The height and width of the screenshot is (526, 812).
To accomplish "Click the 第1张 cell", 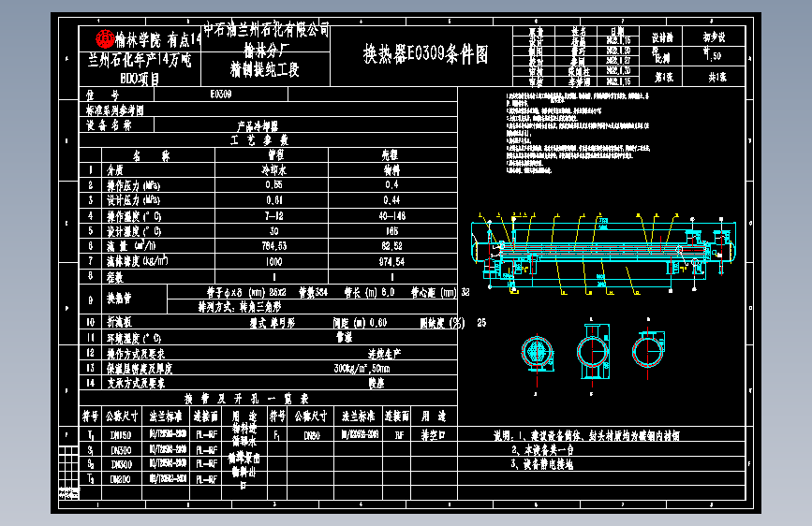I will [664, 77].
